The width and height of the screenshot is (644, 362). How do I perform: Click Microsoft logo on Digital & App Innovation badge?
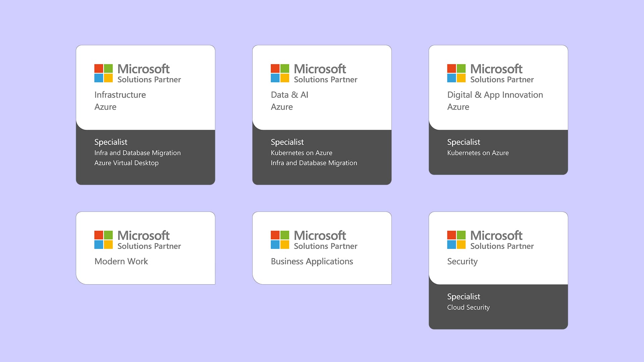tap(456, 73)
